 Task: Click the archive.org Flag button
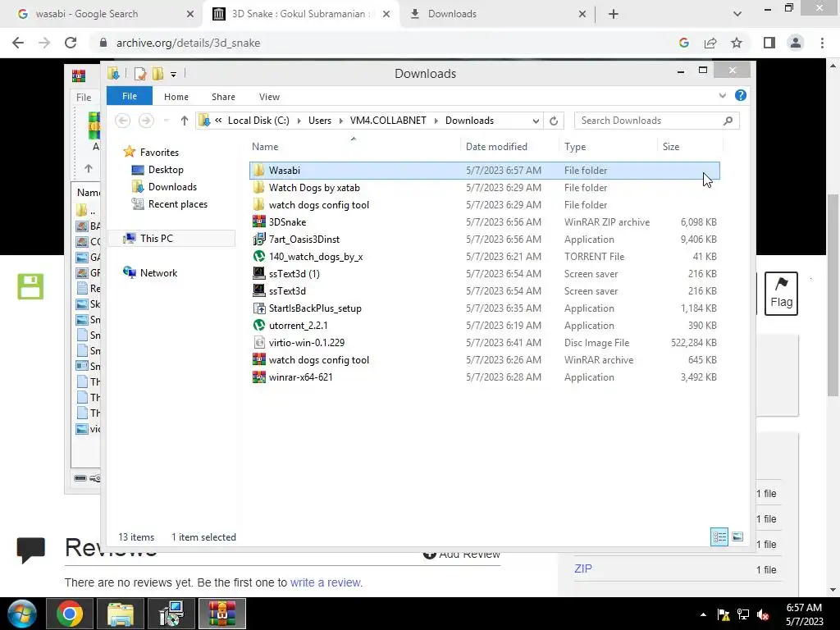[x=781, y=294]
